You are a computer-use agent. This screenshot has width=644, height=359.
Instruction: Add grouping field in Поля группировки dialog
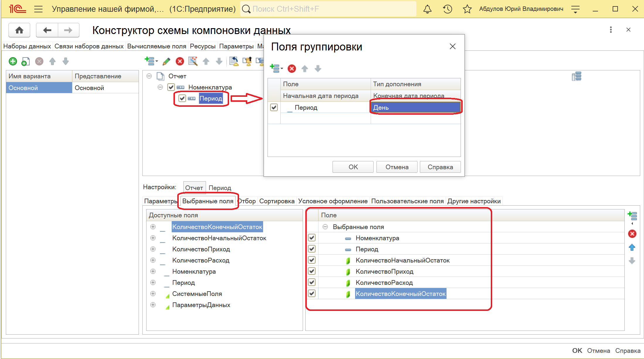click(276, 69)
